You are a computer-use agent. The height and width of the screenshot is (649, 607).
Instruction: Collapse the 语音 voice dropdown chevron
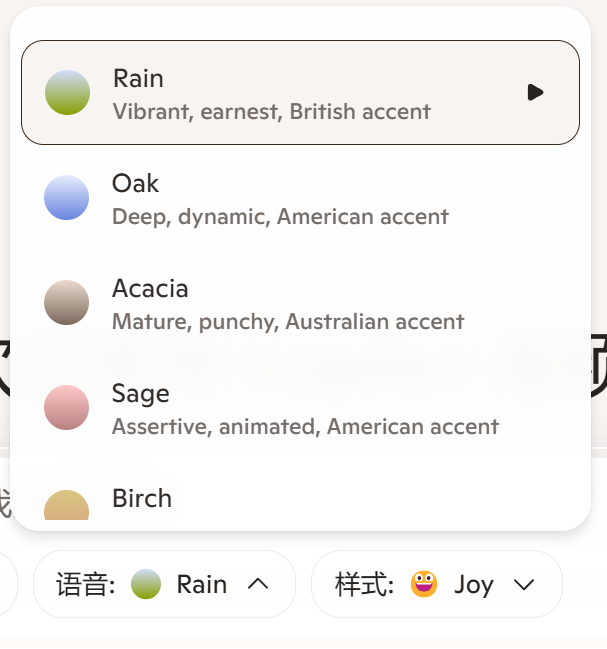pos(258,584)
